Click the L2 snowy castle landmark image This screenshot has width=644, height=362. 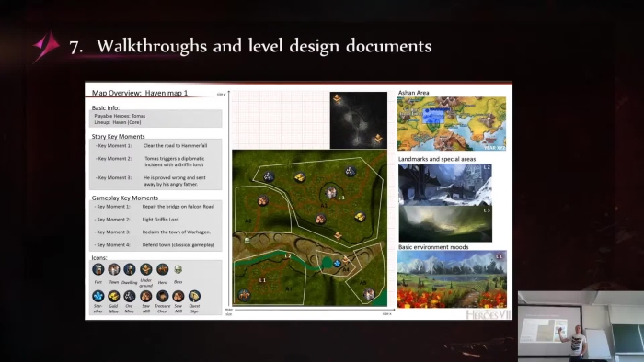coord(445,184)
